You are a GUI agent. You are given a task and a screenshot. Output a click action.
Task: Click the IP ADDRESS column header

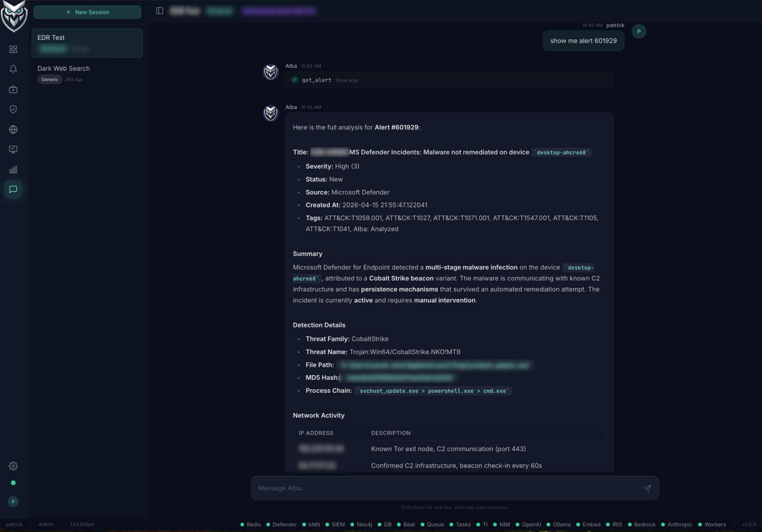coord(316,433)
